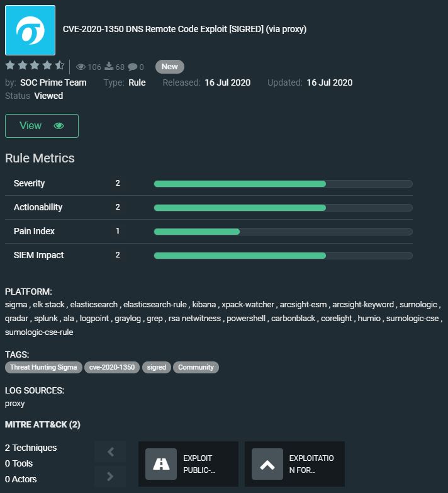Click the Pain Index progress bar

[283, 232]
